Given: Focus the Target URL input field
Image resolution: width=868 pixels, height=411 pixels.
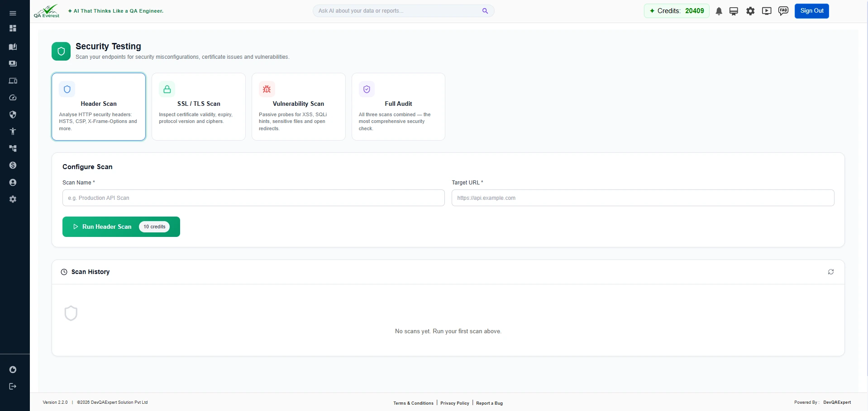Looking at the screenshot, I should (x=643, y=198).
